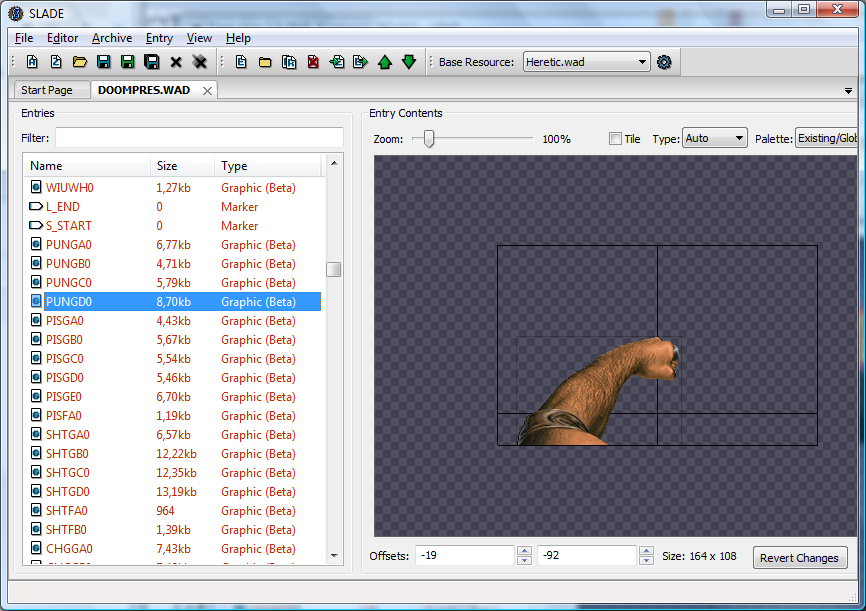
Task: Click the Save archive floppy icon
Action: tap(103, 62)
